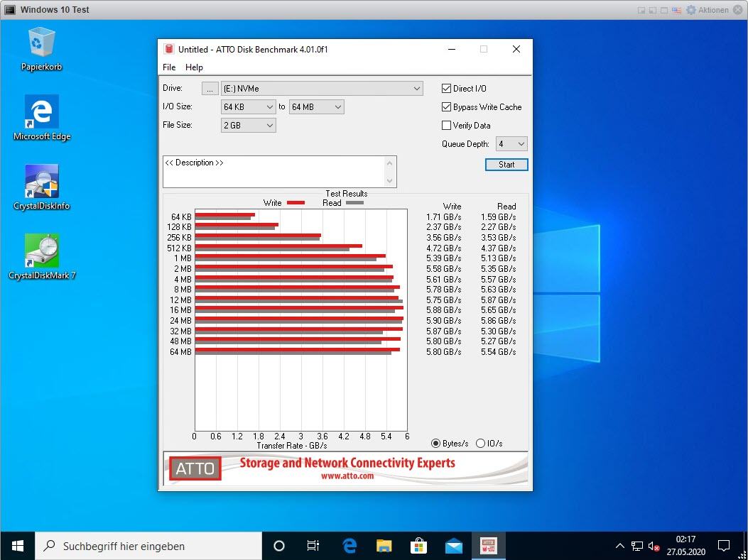748x560 pixels.
Task: Open the I/O Size maximum 64 MB dropdown
Action: click(x=316, y=106)
